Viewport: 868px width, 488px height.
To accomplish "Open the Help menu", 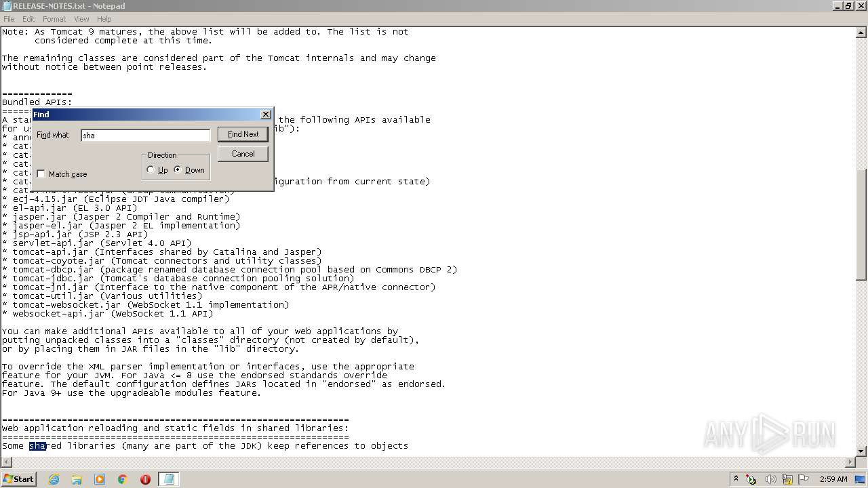I will click(104, 19).
